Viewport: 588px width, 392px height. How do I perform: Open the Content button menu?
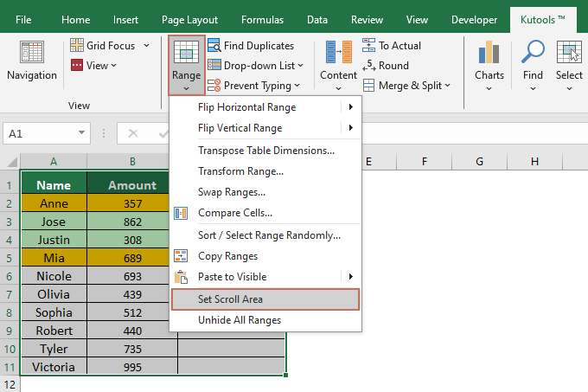pyautogui.click(x=338, y=61)
